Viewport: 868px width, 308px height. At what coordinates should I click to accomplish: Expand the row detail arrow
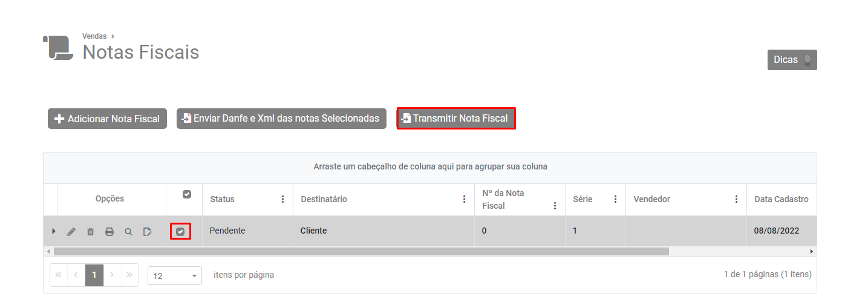coord(53,231)
